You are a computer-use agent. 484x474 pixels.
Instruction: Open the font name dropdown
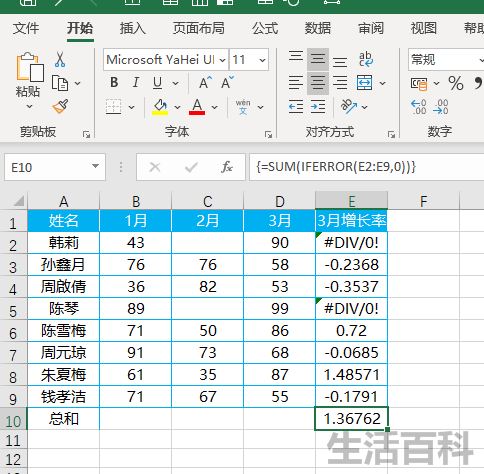pos(222,60)
